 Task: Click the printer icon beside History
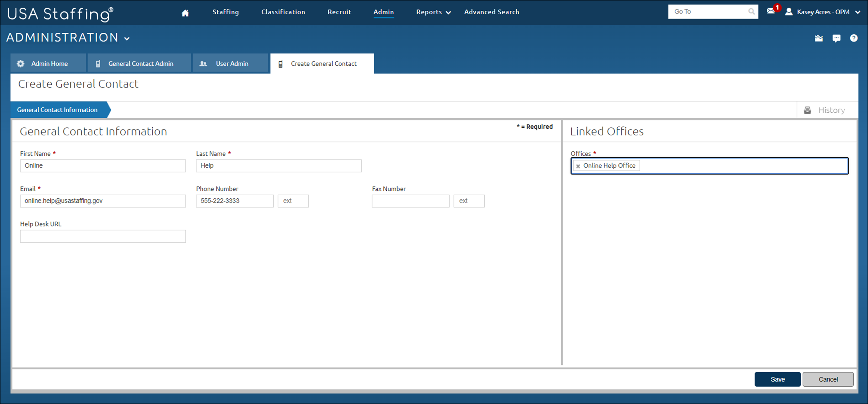tap(808, 110)
